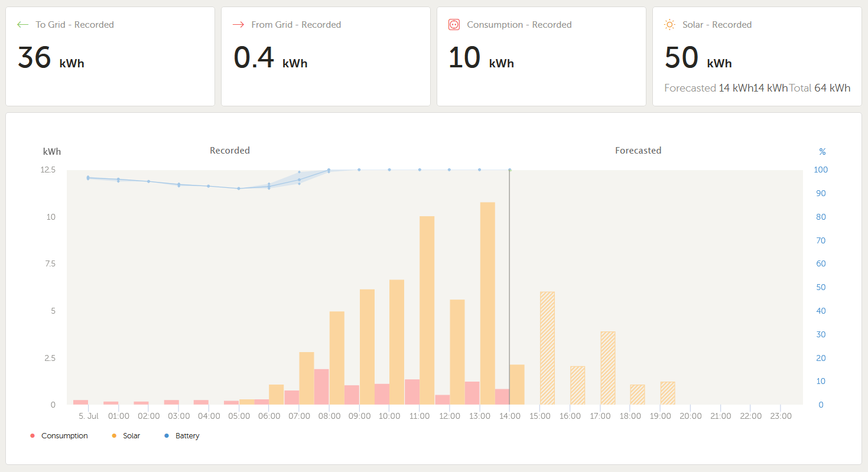Select the 11:00 solar bar
The width and height of the screenshot is (868, 472).
point(427,311)
